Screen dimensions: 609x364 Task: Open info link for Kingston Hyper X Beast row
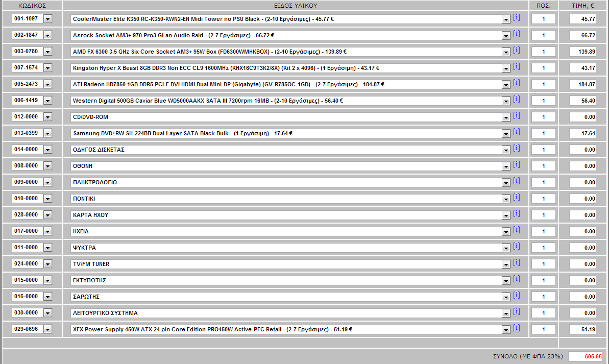coord(516,66)
